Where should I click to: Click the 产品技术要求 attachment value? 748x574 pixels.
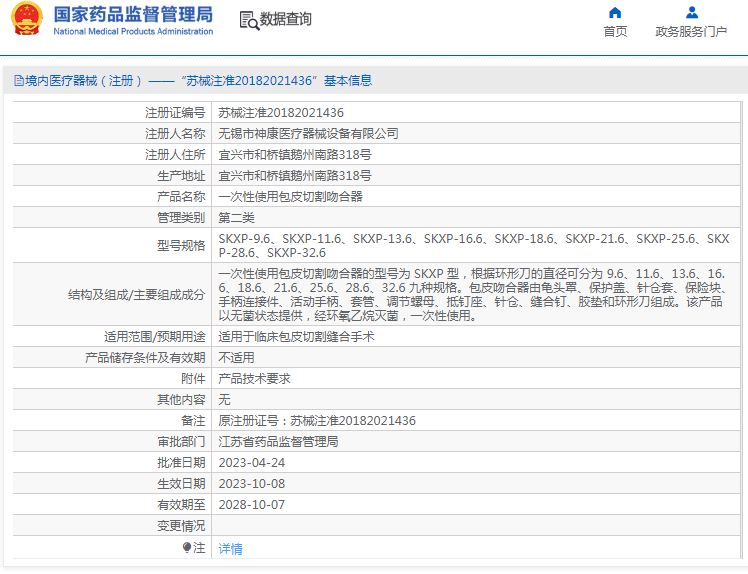point(254,379)
